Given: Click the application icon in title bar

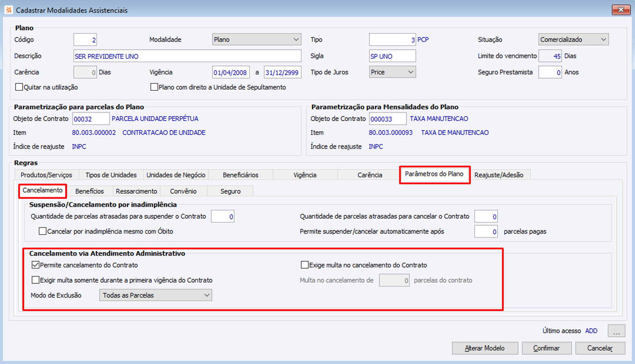Looking at the screenshot, I should click(x=8, y=10).
